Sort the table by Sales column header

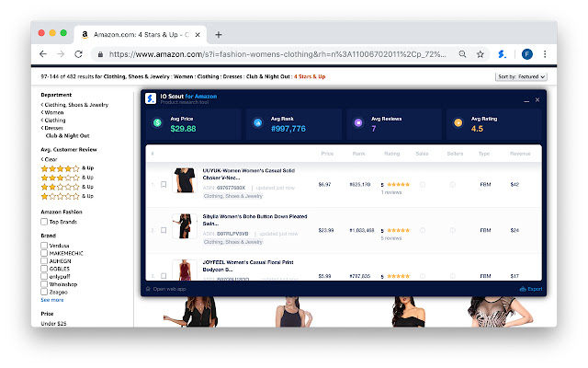(x=422, y=154)
